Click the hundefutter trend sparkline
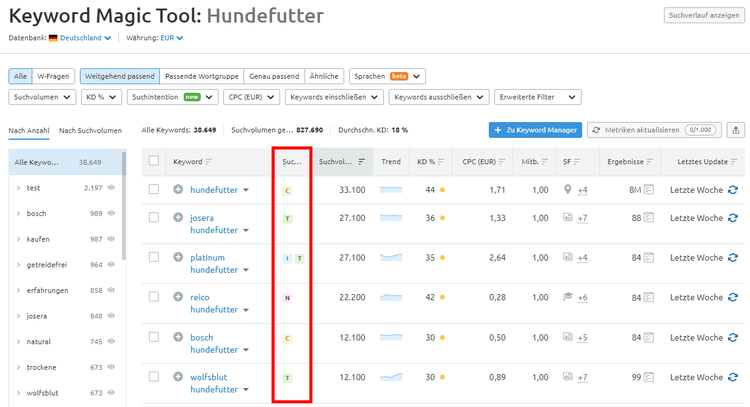Image resolution: width=750 pixels, height=407 pixels. pyautogui.click(x=391, y=190)
